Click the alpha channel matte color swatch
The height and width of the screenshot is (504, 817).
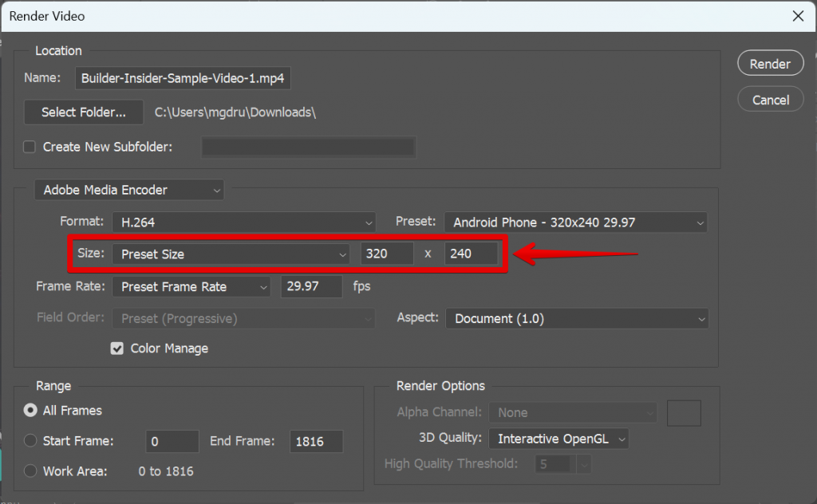coord(684,412)
